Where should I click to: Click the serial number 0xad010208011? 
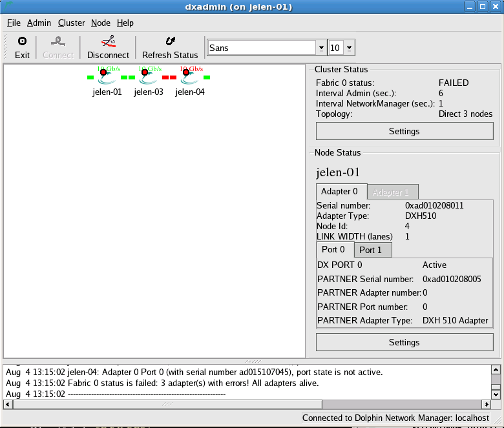(434, 205)
